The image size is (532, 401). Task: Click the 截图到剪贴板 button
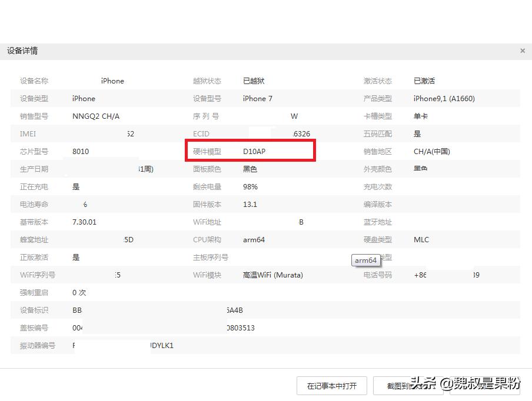pos(409,386)
